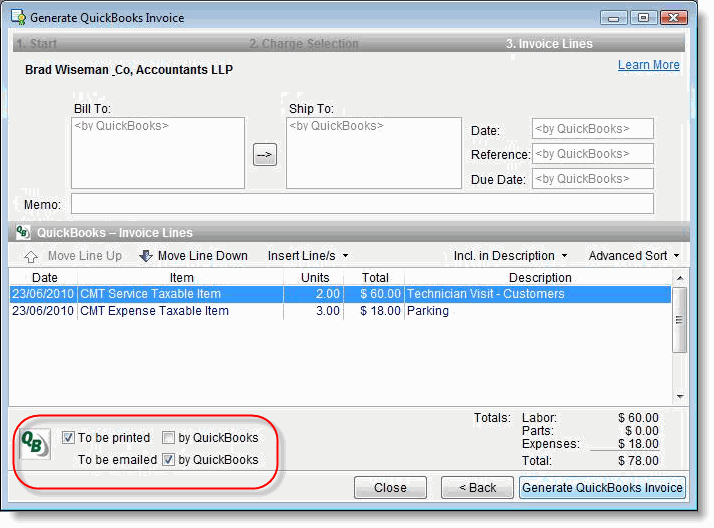Image resolution: width=714 pixels, height=528 pixels.
Task: Click the title bar invoice window icon
Action: [18, 17]
